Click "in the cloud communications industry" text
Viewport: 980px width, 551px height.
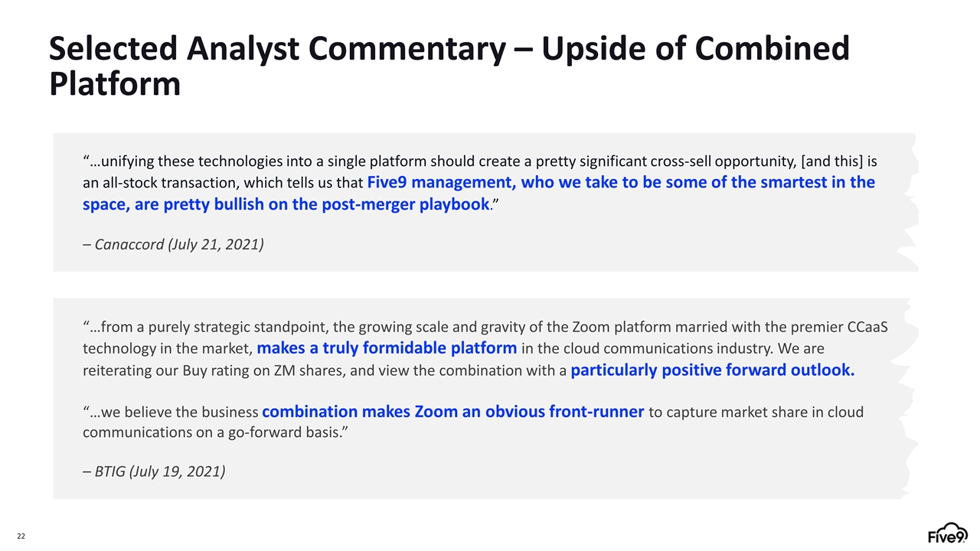coord(643,349)
